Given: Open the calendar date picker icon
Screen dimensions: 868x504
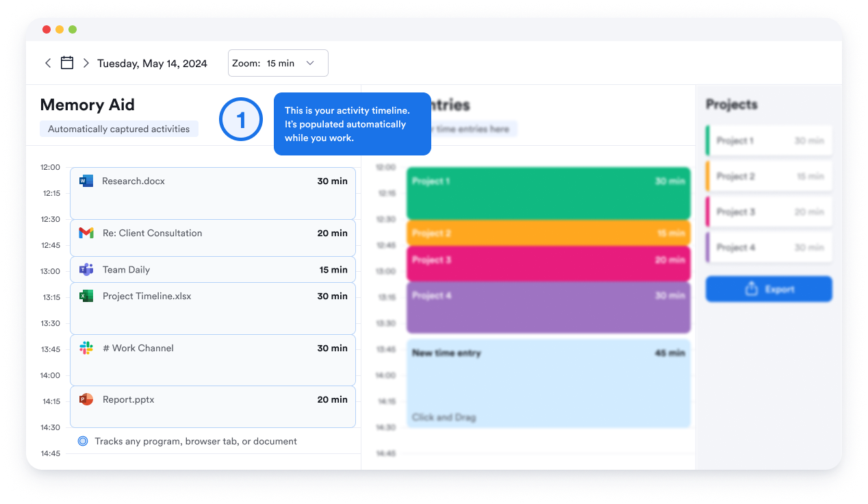Looking at the screenshot, I should pyautogui.click(x=67, y=63).
